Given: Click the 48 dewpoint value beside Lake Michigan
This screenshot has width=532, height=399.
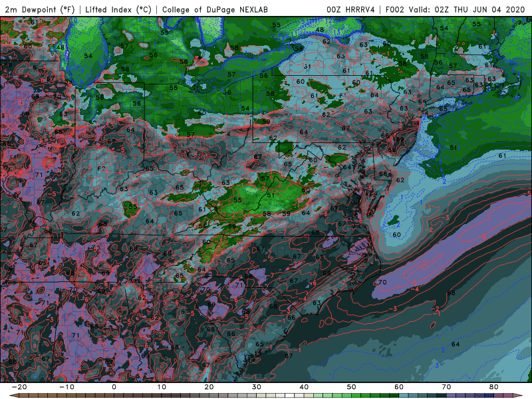Looking at the screenshot, I should coord(61,47).
